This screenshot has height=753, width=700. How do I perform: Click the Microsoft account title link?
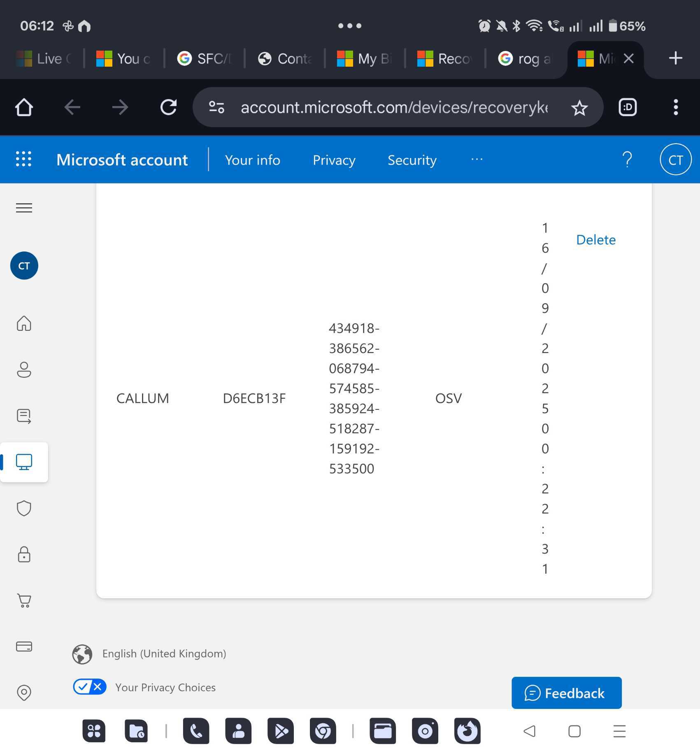click(122, 160)
